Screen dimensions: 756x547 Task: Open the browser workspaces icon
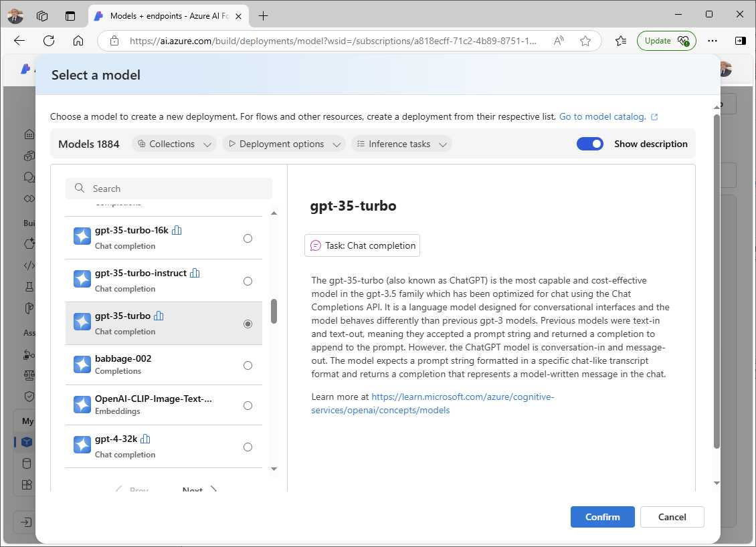(42, 16)
